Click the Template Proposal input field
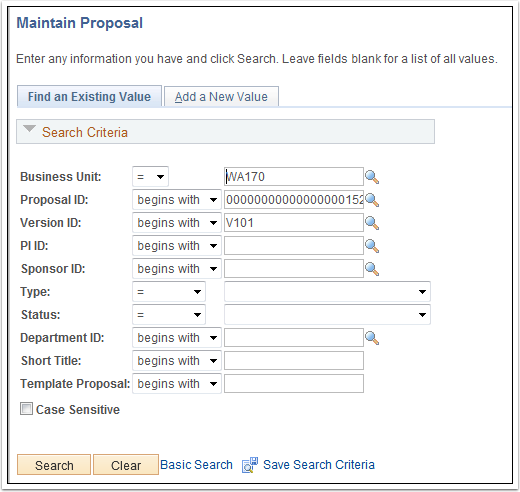The image size is (520, 492). coord(294,384)
